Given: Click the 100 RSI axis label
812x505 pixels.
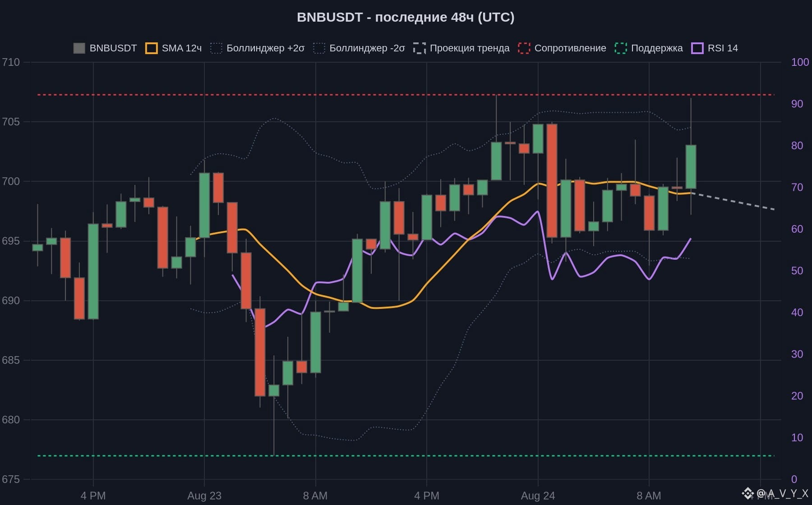Looking at the screenshot, I should [x=800, y=62].
